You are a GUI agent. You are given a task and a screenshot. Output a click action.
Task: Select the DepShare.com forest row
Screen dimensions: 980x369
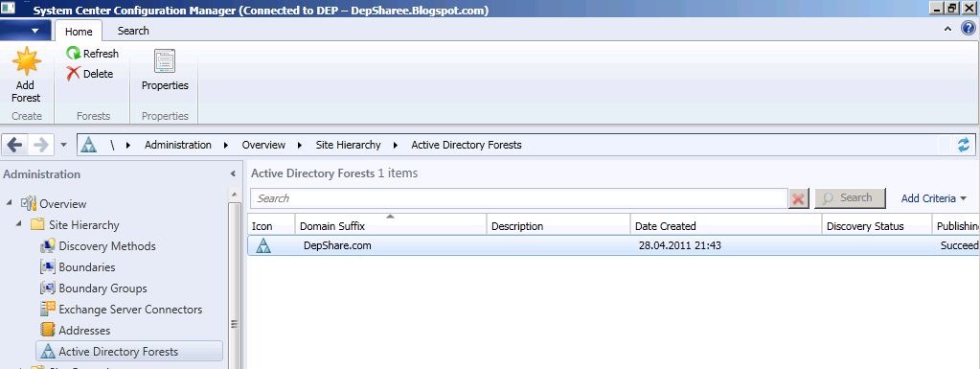(614, 245)
